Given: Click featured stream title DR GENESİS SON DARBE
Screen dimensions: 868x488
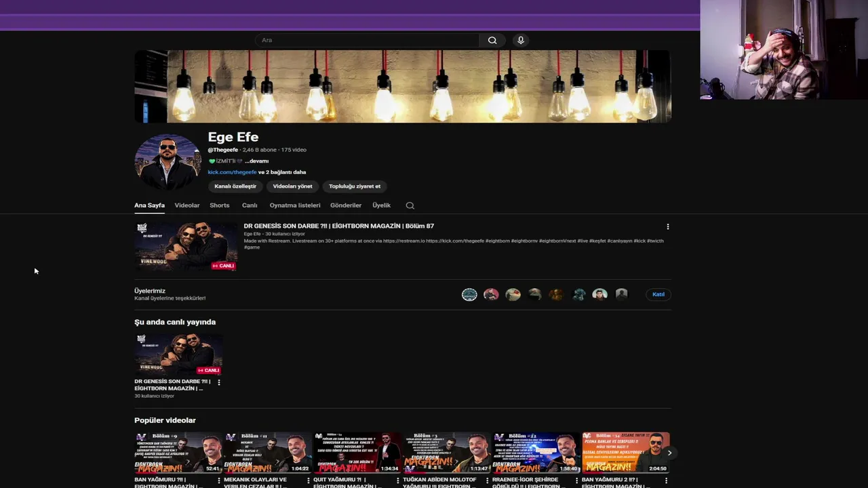Looking at the screenshot, I should pos(338,226).
